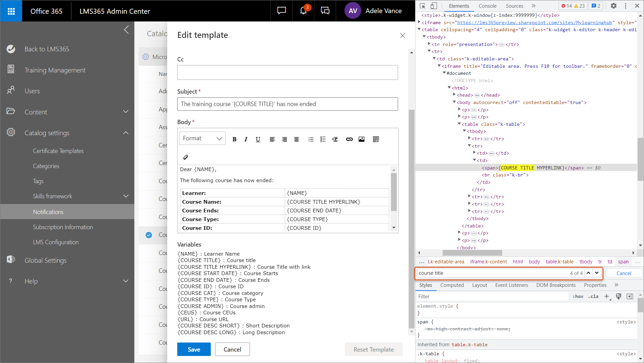Click the underline formatting icon
The width and height of the screenshot is (644, 363).
pyautogui.click(x=258, y=139)
